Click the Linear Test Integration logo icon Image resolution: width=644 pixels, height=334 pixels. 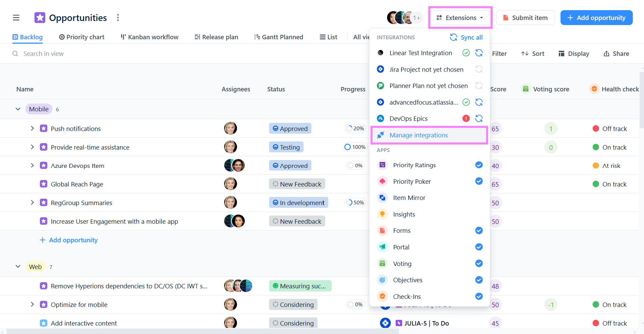tap(381, 53)
